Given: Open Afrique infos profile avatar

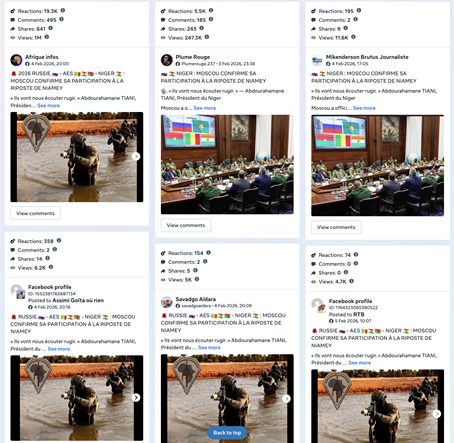Looking at the screenshot, I should click(16, 60).
